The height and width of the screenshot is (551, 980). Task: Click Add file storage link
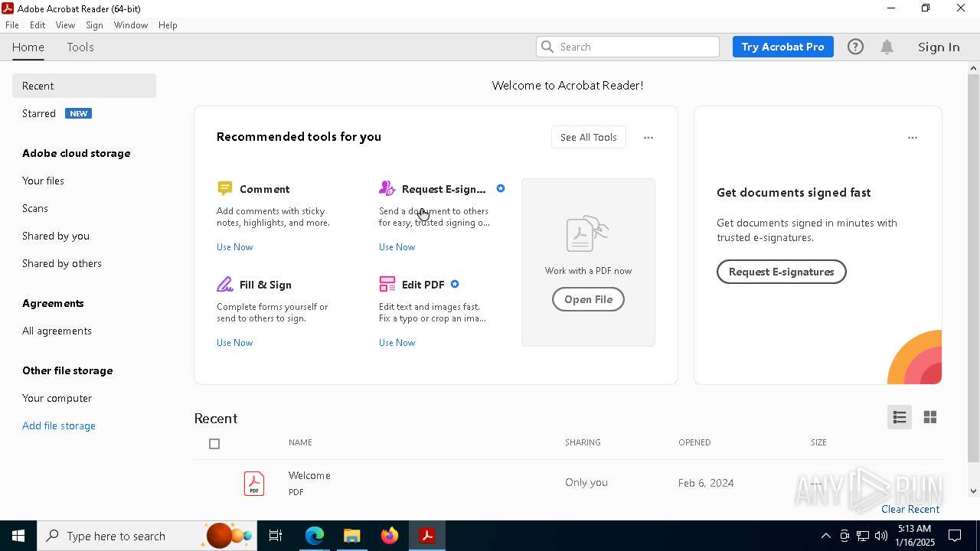pos(59,425)
